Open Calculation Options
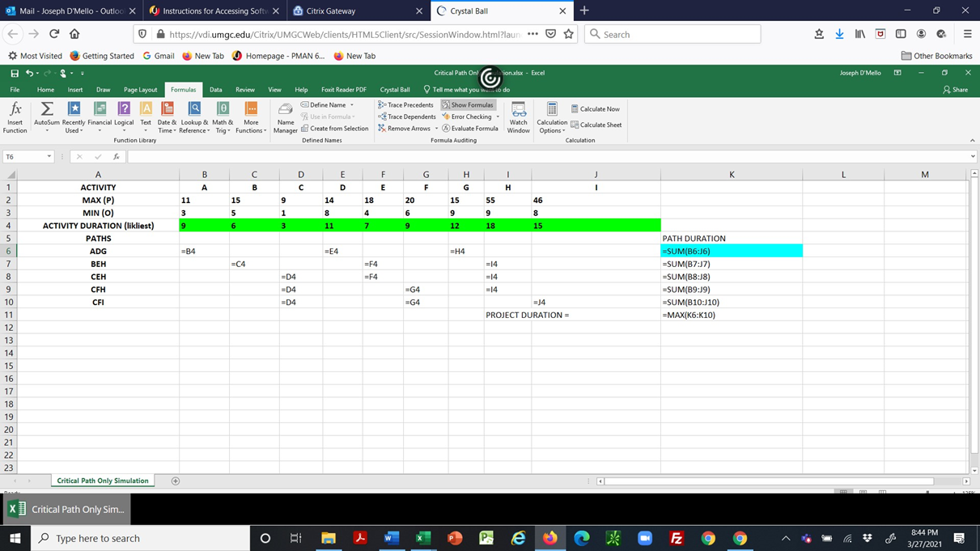 click(552, 118)
